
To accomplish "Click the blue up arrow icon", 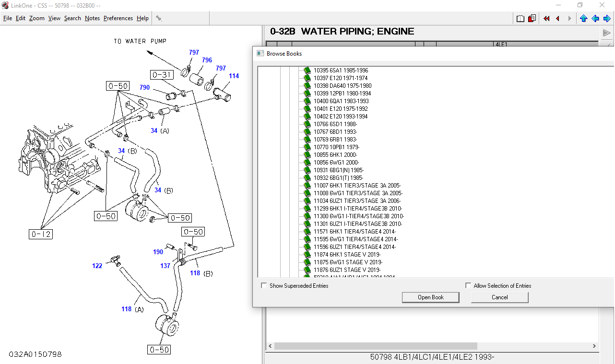I will 583,19.
